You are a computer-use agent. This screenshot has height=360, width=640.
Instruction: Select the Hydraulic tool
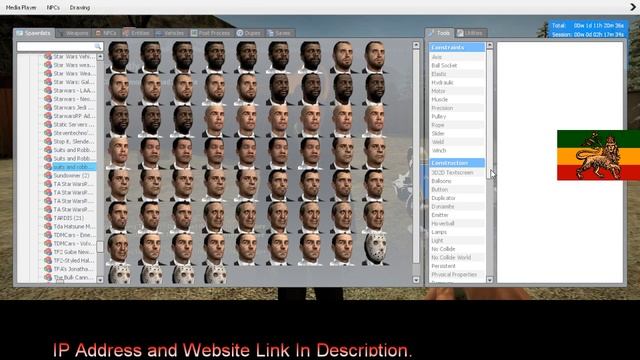457,82
